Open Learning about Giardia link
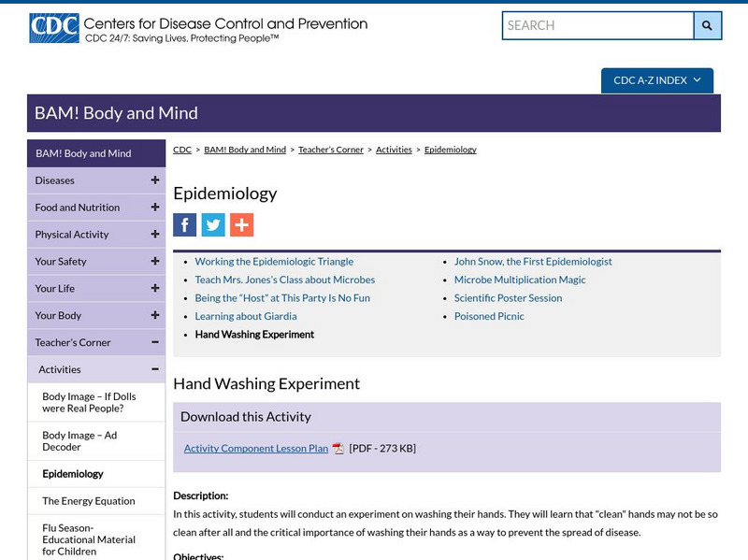The image size is (748, 560). coord(246,316)
